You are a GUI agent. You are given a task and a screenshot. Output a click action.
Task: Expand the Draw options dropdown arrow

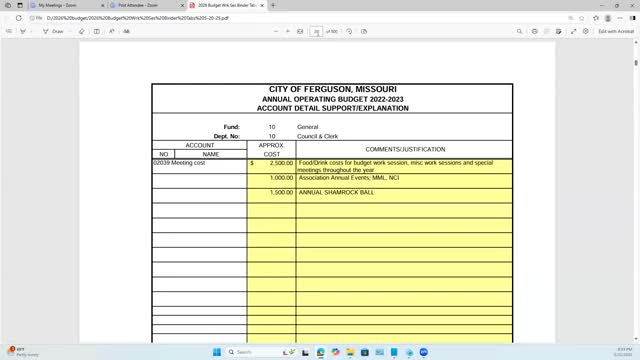tap(70, 31)
